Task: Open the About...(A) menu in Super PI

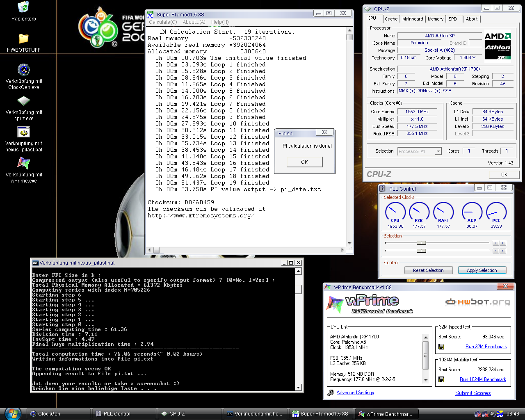Action: click(194, 22)
